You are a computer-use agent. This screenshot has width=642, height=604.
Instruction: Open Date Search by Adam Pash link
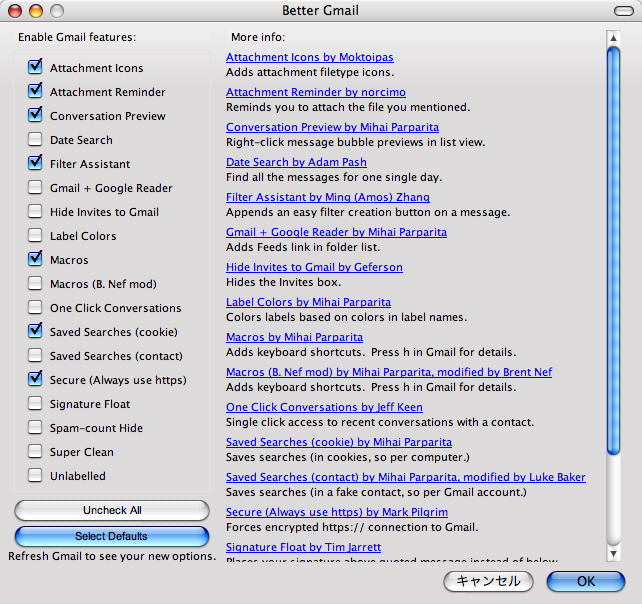(x=296, y=162)
